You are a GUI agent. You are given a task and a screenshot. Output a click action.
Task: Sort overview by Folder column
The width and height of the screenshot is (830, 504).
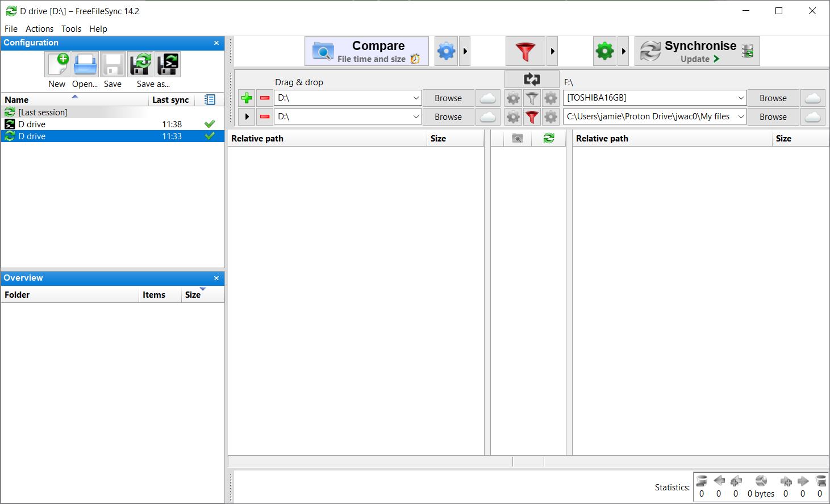(x=70, y=295)
